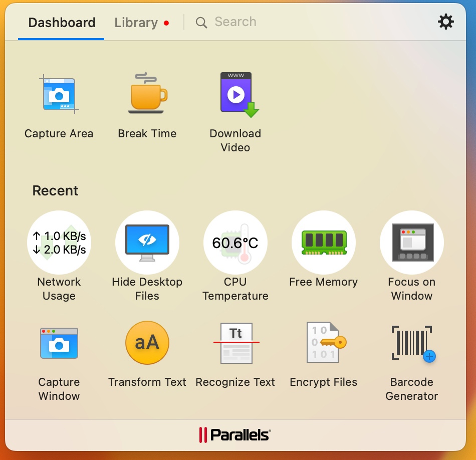
Task: Select the Recognize Text tool
Action: coord(235,343)
